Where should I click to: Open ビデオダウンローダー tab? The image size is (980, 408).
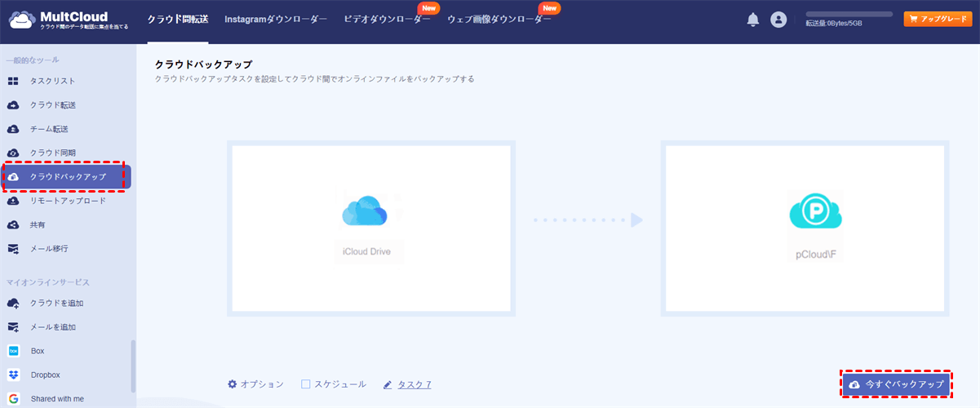click(x=388, y=20)
